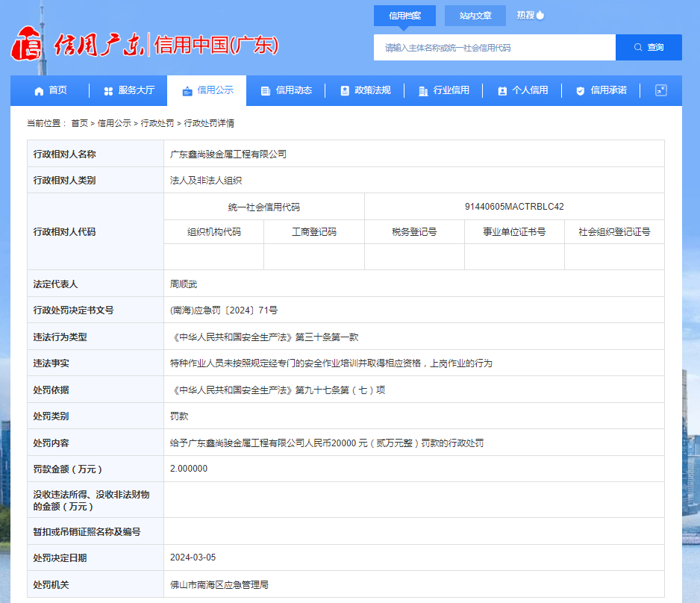Open the 信用动态 menu item
Image resolution: width=700 pixels, height=603 pixels.
pos(287,90)
